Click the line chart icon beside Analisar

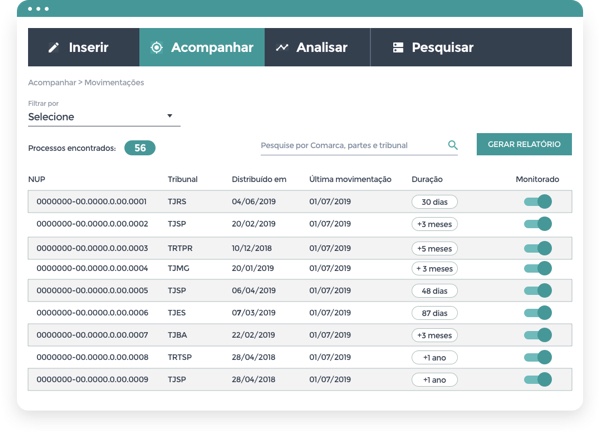pos(282,47)
